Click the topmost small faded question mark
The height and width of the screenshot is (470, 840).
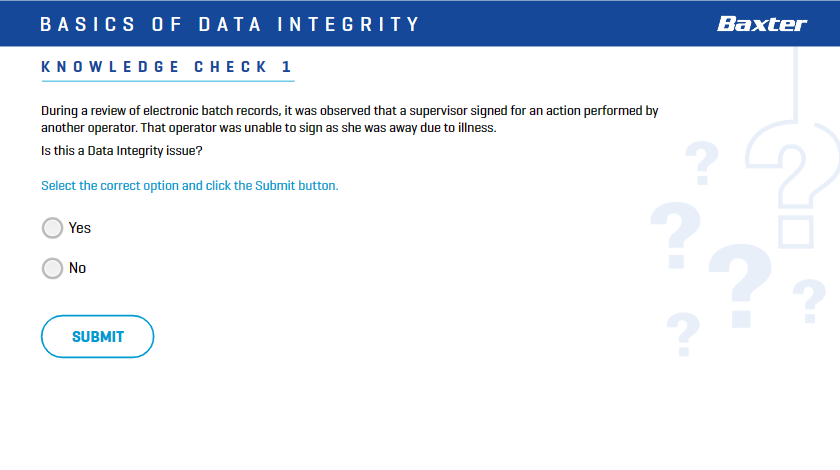[702, 163]
